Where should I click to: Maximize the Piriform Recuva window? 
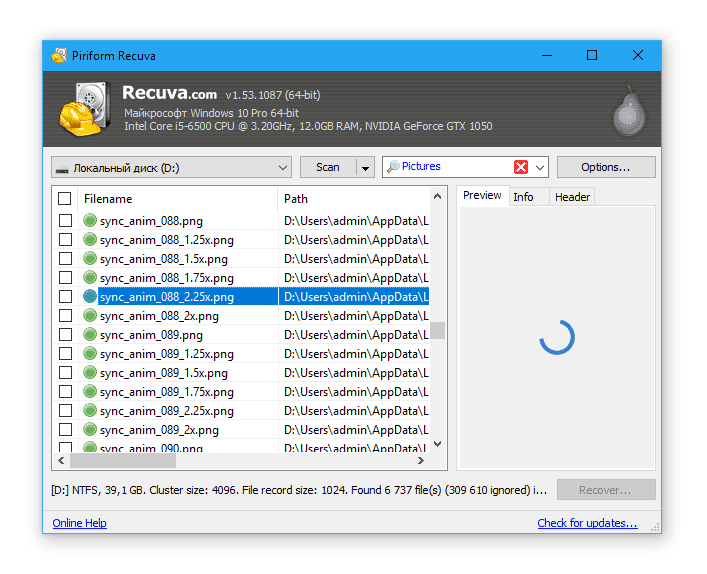(592, 55)
